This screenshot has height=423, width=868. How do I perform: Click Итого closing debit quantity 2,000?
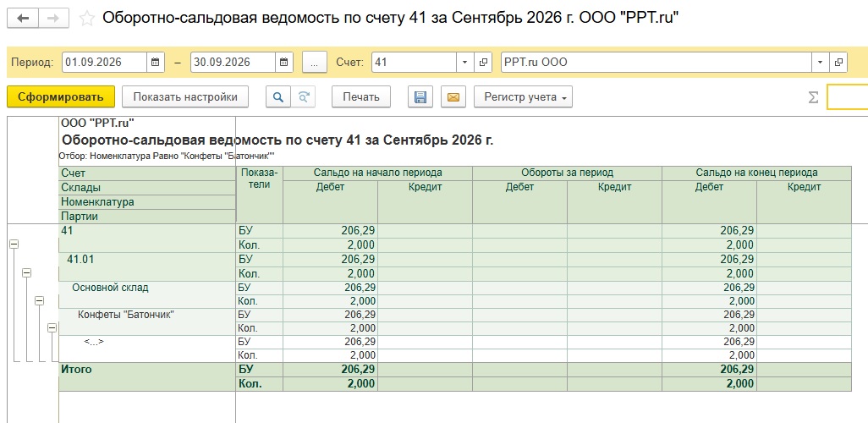[710, 384]
